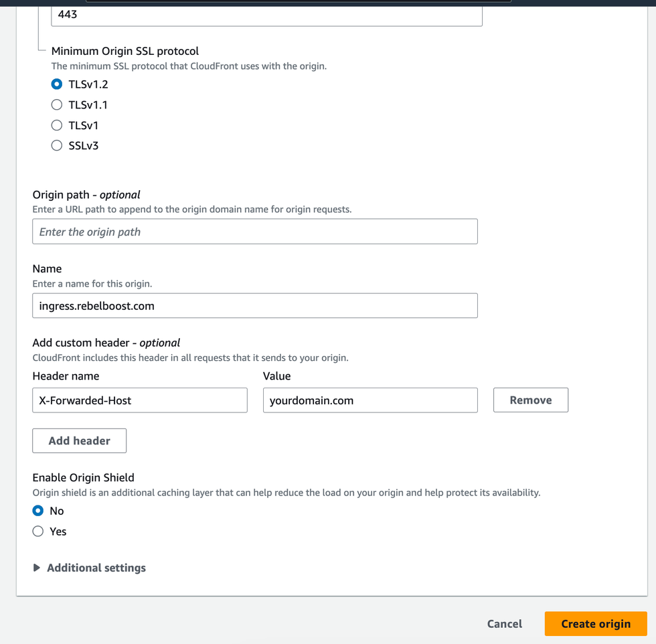
Task: Click the "Minimum Origin SSL protocol" heading
Action: click(x=125, y=51)
